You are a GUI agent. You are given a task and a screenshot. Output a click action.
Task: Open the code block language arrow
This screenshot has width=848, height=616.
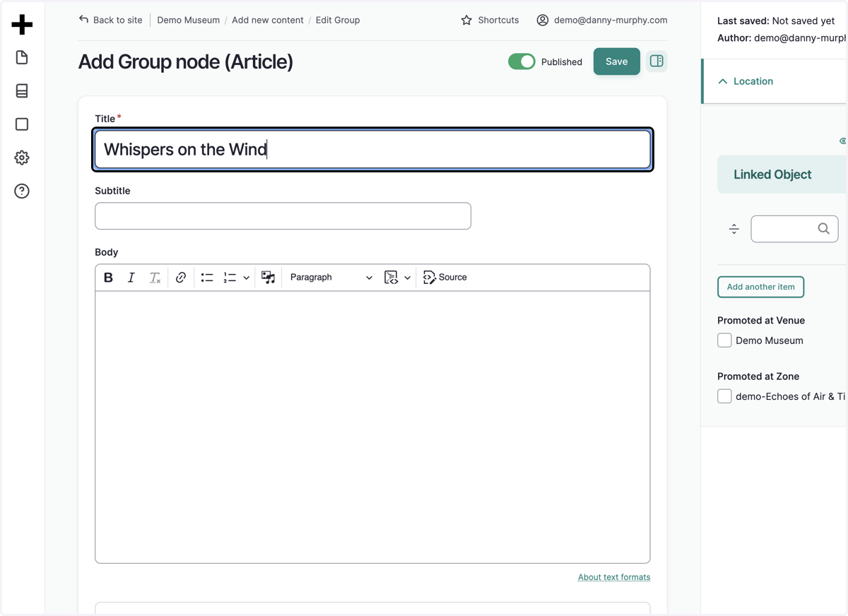click(x=407, y=278)
